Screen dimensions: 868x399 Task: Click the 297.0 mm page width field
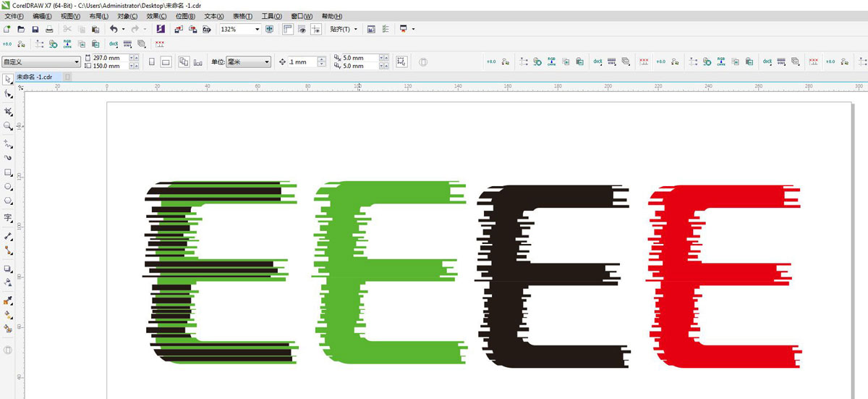point(111,58)
